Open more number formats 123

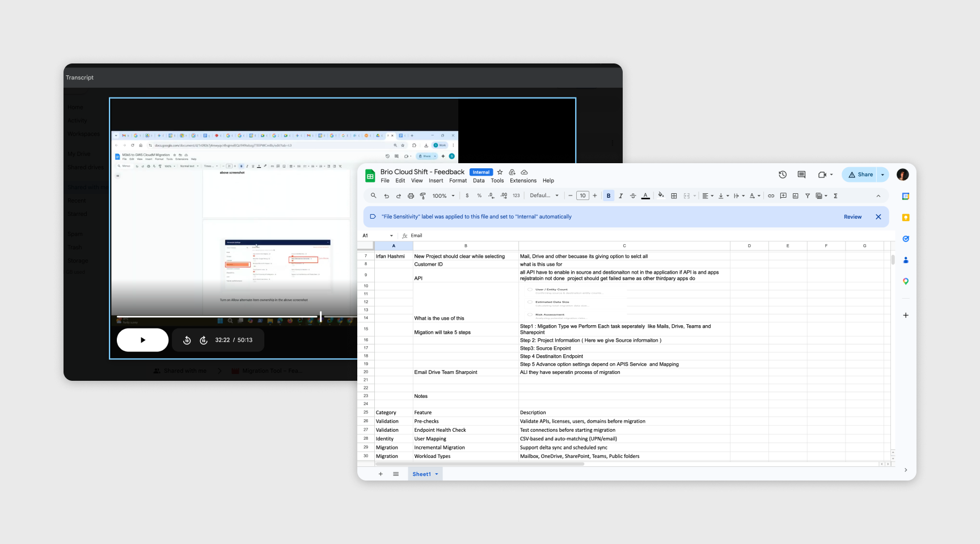click(x=516, y=195)
